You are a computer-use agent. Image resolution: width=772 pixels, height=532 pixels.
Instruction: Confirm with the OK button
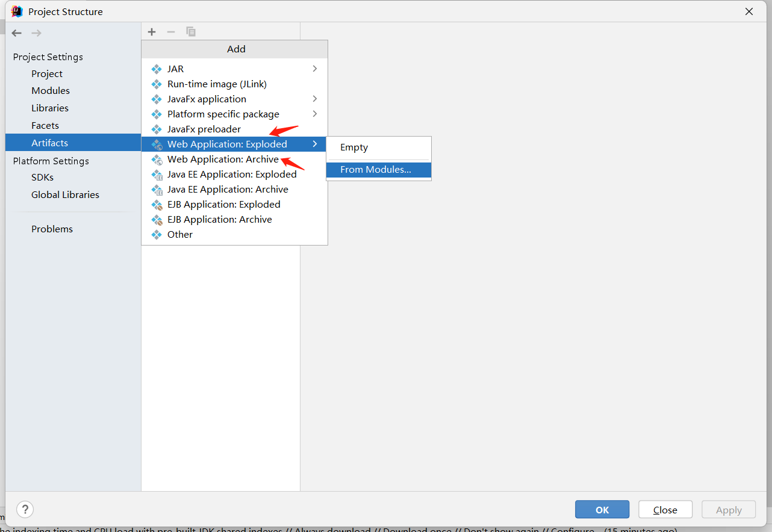pos(602,510)
